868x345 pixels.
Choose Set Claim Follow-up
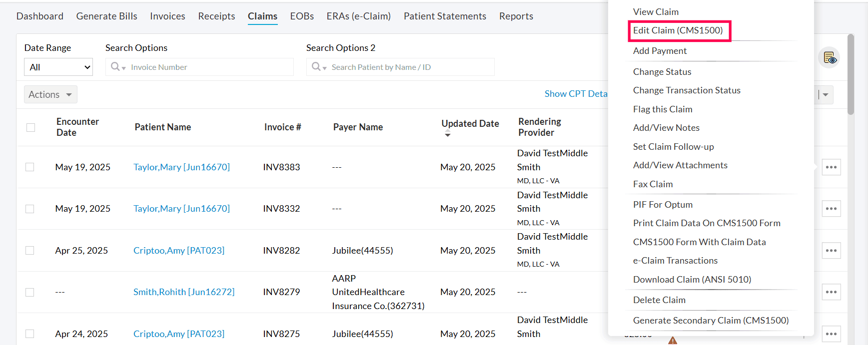point(673,147)
